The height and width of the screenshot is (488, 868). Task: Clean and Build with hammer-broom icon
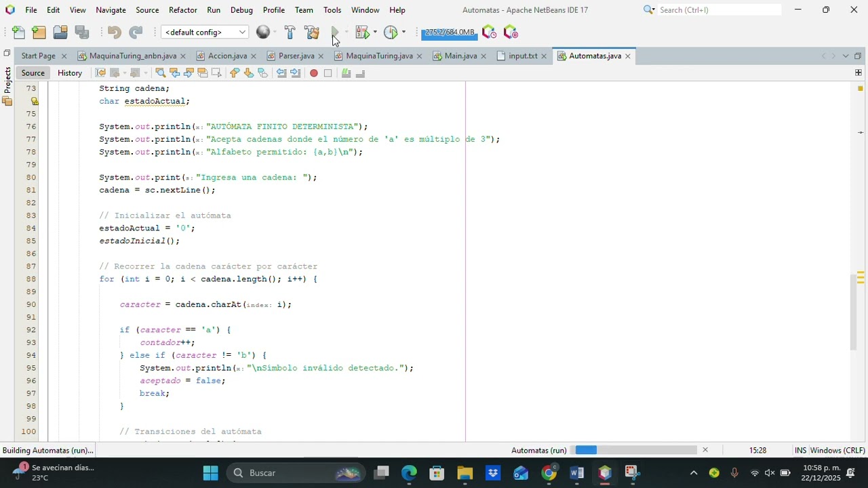coord(312,32)
